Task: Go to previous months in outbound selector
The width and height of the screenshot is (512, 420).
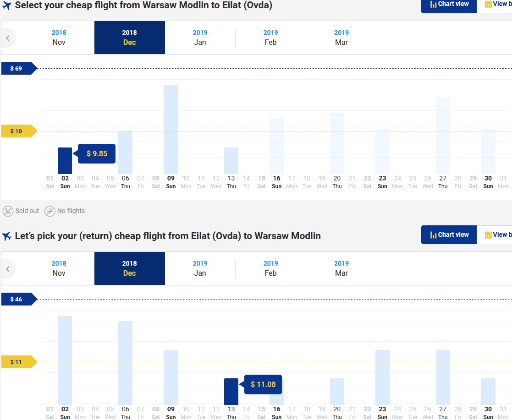Action: click(8, 38)
